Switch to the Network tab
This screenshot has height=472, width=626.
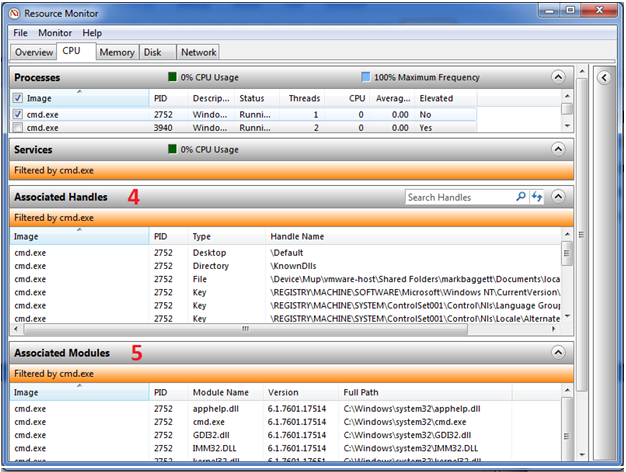coord(198,52)
